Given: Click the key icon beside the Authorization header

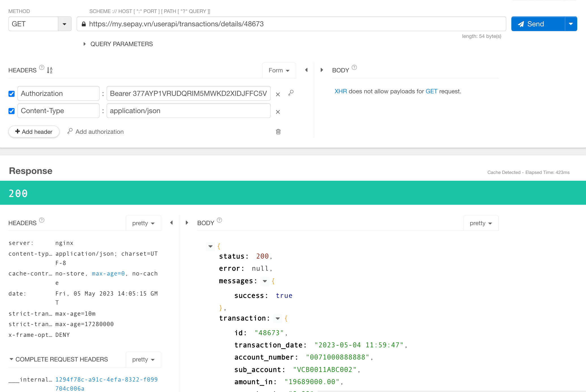Looking at the screenshot, I should coord(291,93).
